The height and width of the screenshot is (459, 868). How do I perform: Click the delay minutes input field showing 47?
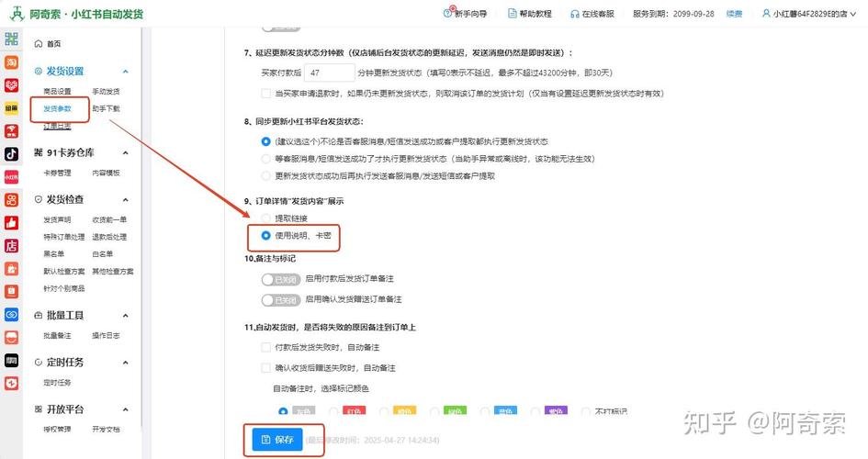coord(329,73)
